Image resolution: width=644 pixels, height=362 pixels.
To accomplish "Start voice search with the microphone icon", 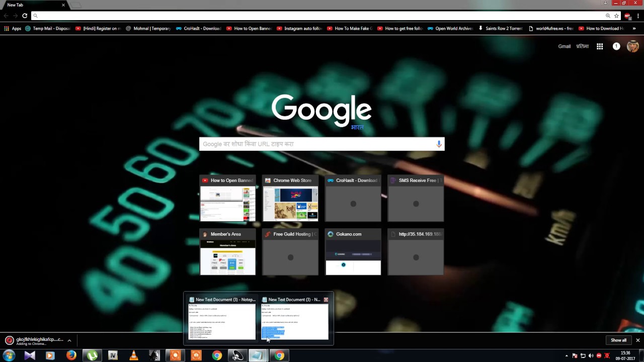I will (x=439, y=144).
